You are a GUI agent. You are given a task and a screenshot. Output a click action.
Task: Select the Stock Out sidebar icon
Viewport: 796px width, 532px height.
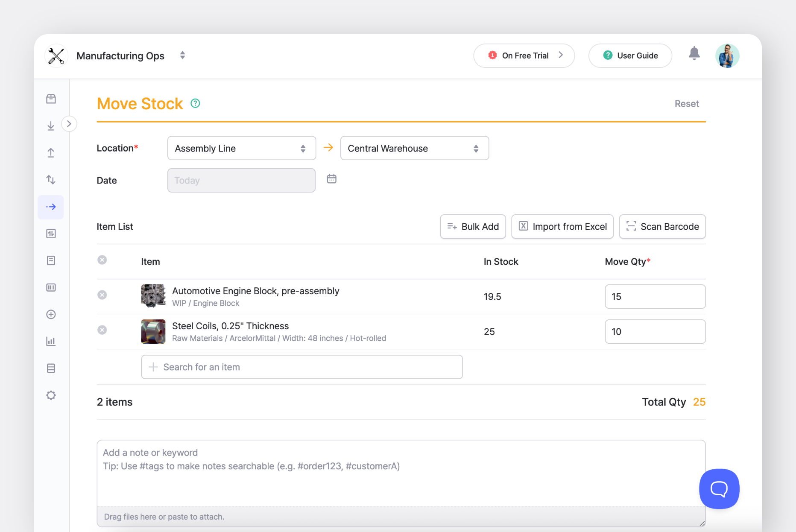pos(51,152)
